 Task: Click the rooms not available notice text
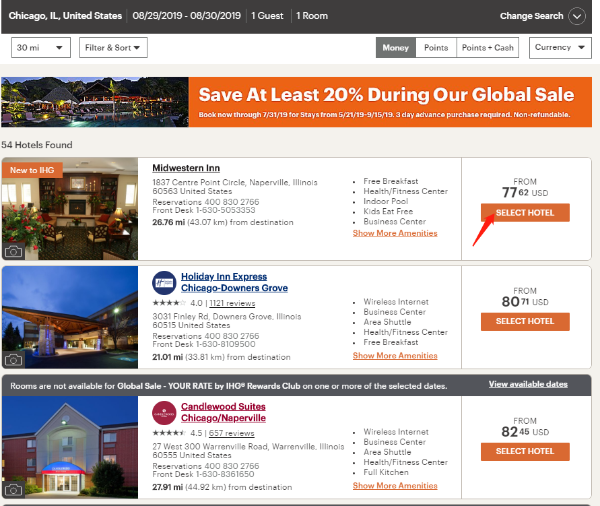(229, 386)
